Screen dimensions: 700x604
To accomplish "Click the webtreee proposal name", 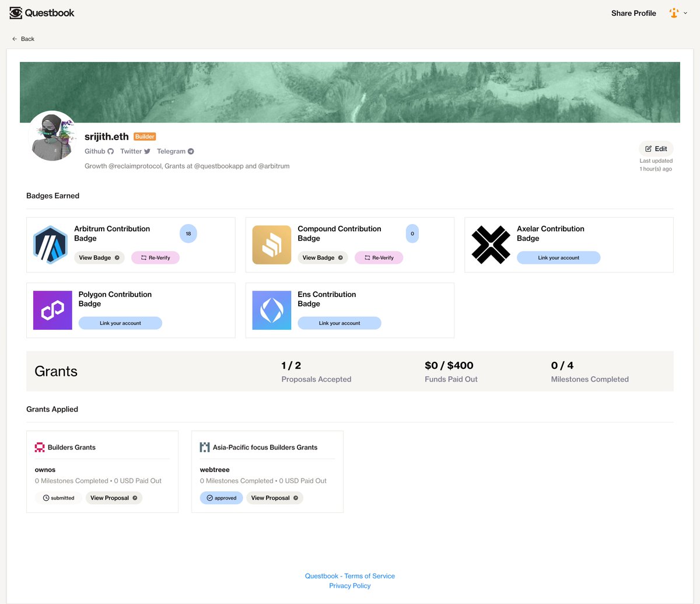I will coord(215,470).
